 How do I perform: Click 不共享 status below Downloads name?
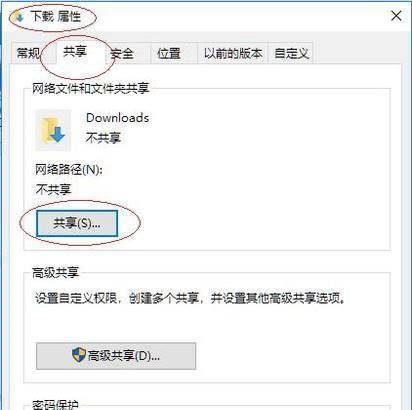pos(103,138)
